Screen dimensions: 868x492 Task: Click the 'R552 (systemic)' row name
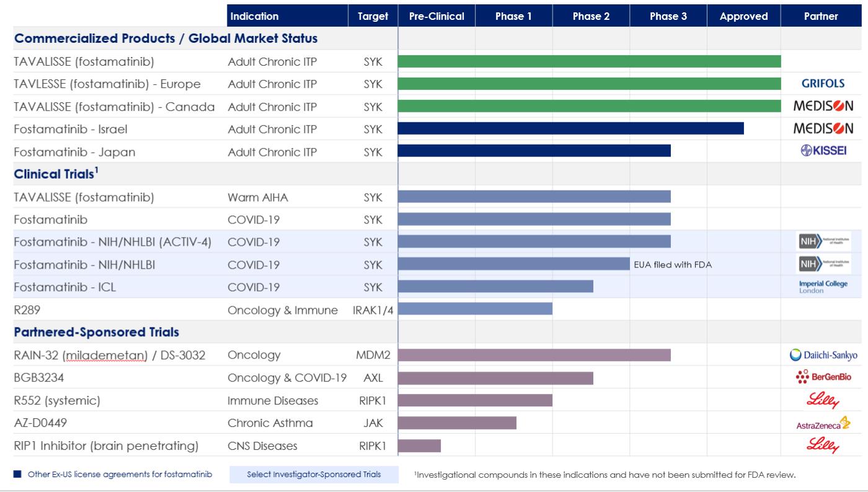click(57, 401)
